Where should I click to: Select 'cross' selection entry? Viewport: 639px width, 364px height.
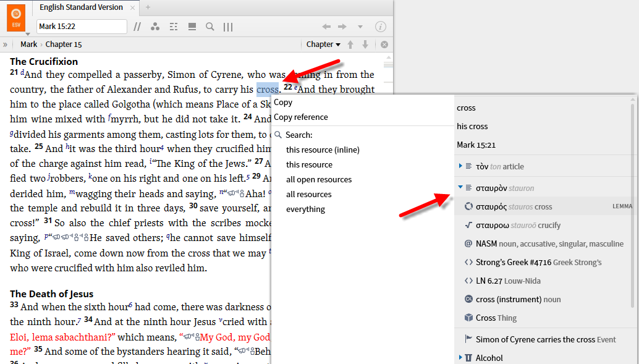pos(466,108)
